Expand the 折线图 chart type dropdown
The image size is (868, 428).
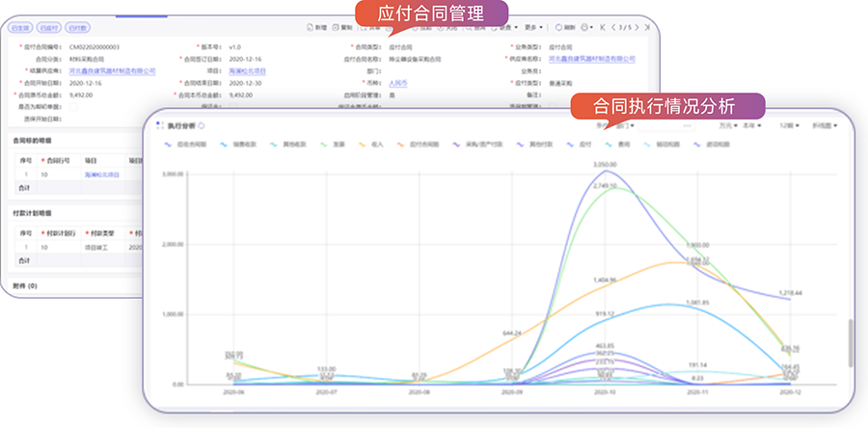tap(823, 126)
